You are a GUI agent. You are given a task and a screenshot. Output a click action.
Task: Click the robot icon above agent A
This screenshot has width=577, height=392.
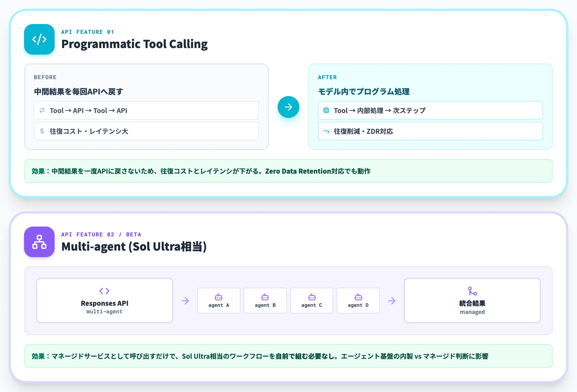(219, 297)
